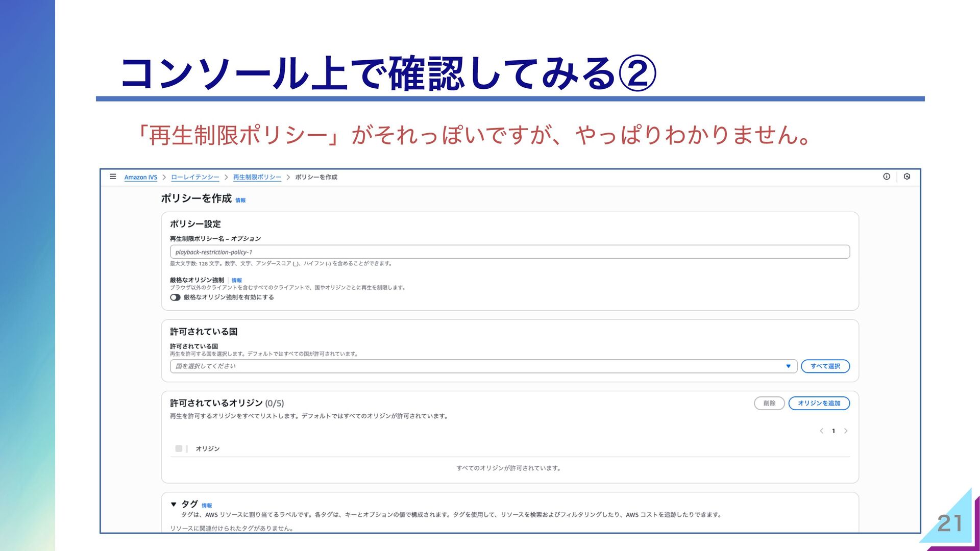Click 情報 link beside ポリシーを作成 heading
The width and height of the screenshot is (980, 551).
click(240, 201)
